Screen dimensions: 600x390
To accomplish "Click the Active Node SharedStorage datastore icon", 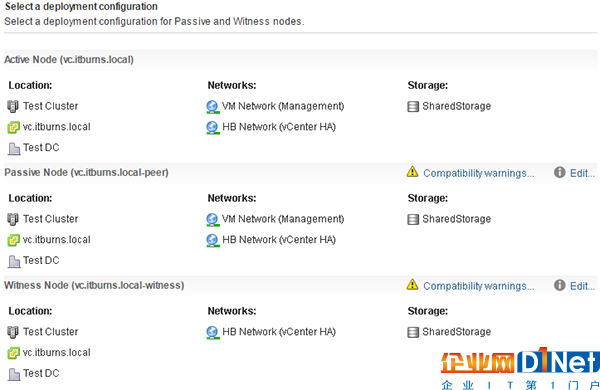I will click(413, 106).
